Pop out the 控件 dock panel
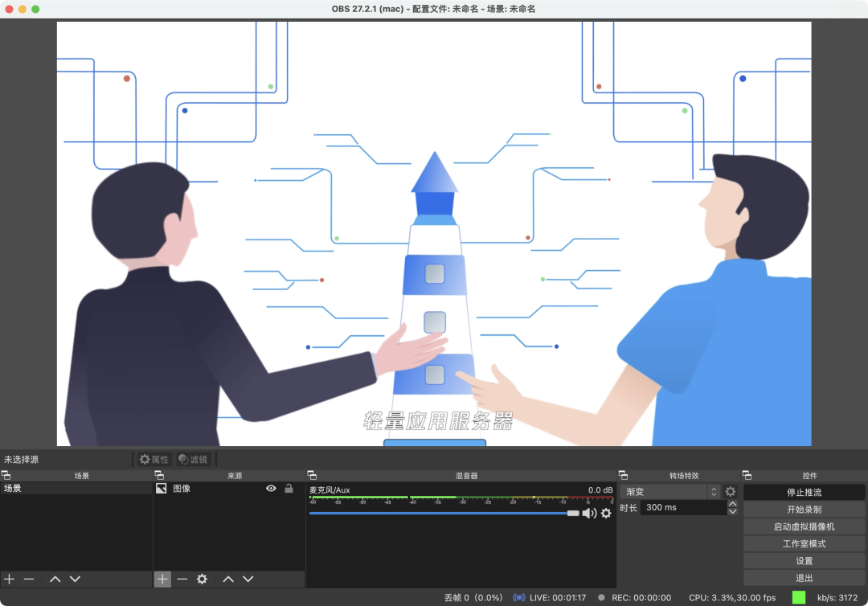868x606 pixels. [747, 475]
